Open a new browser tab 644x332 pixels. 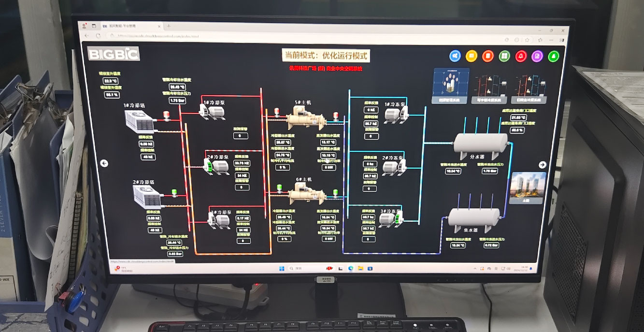point(169,26)
